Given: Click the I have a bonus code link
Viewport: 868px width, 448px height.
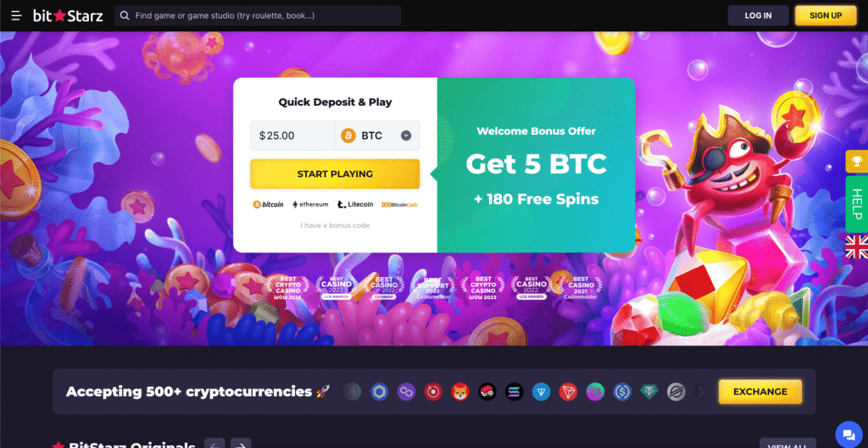Looking at the screenshot, I should pos(335,225).
